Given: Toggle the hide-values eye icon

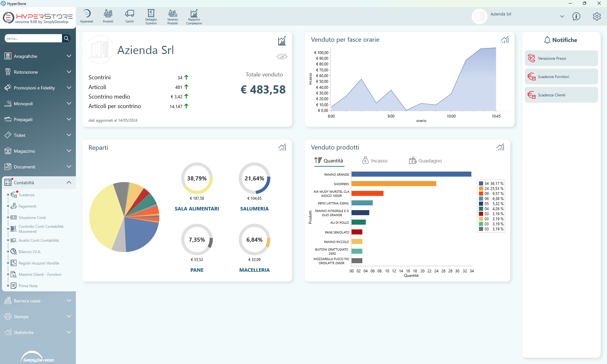Looking at the screenshot, I should [282, 56].
